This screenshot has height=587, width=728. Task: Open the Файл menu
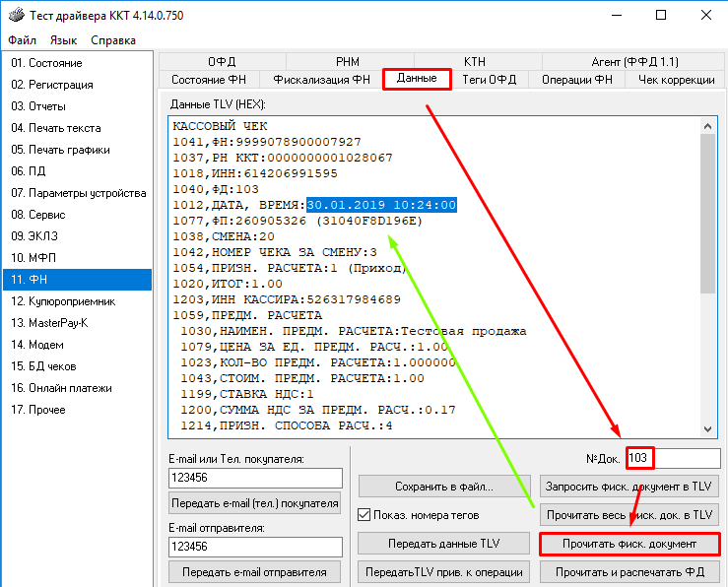pos(22,40)
